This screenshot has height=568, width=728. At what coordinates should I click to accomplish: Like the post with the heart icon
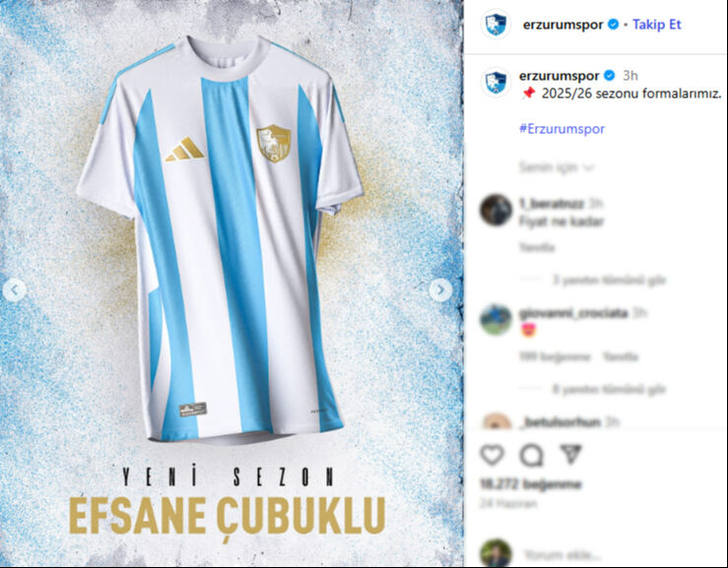coord(493,455)
